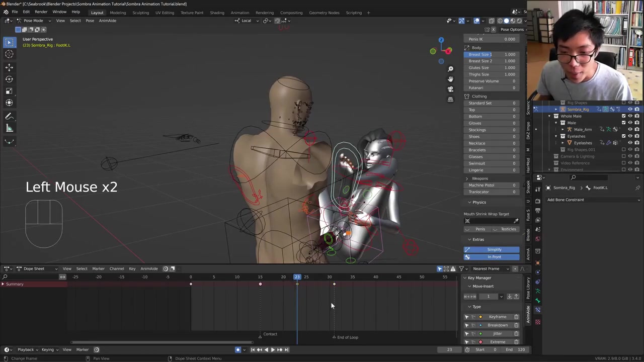Open the dope sheet filter funnel icon
This screenshot has height=362, width=644.
(x=461, y=268)
